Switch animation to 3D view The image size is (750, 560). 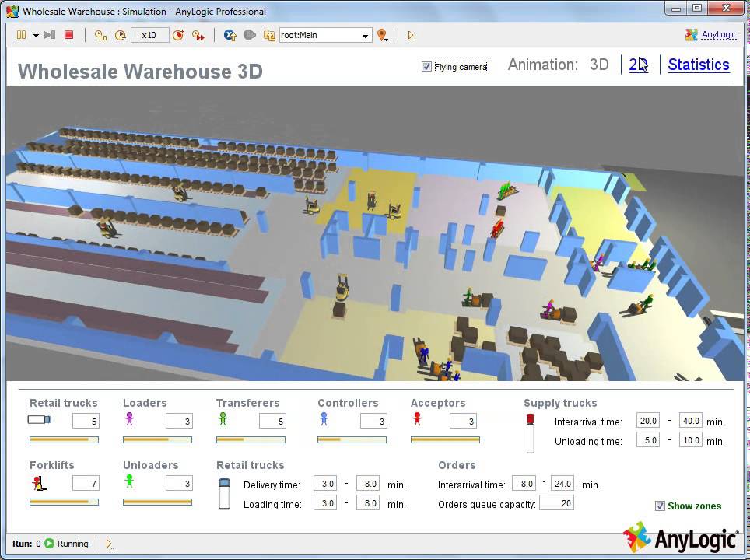[x=599, y=65]
